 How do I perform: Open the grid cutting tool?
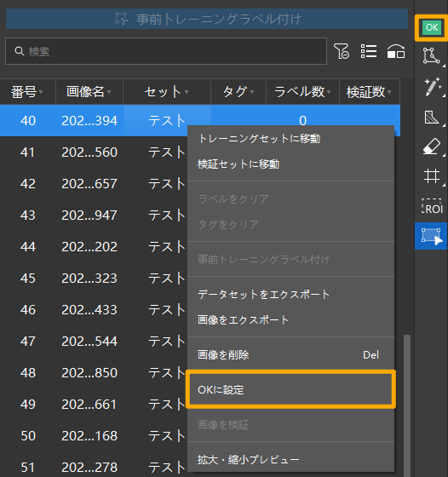coord(432,176)
